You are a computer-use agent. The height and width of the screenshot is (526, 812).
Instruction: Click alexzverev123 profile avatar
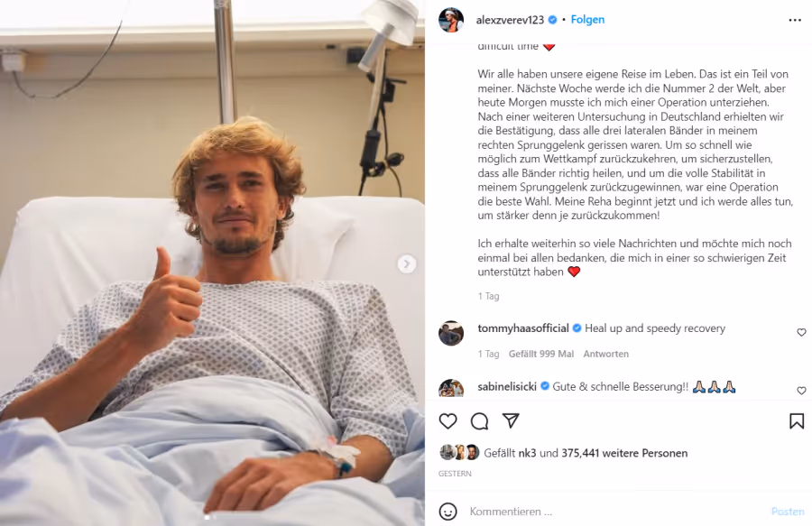(x=450, y=20)
